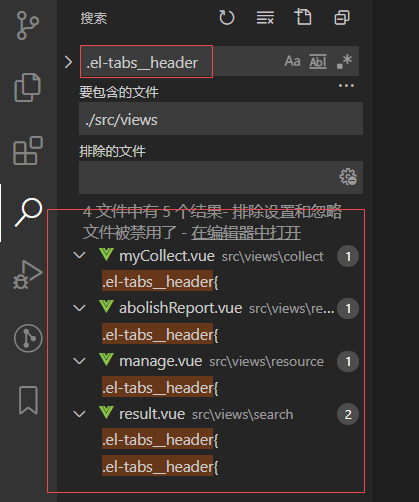Collapse abolishReport.vue results
This screenshot has width=419, height=502.
pos(79,308)
